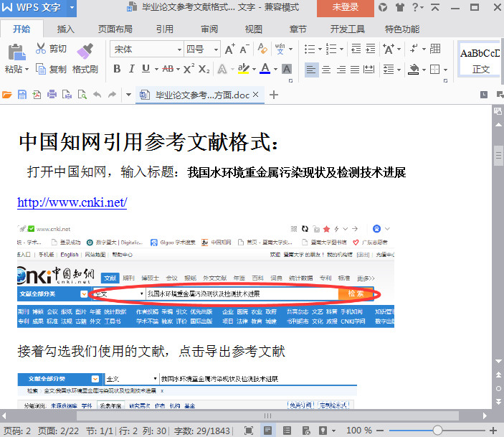Click the Paste clipboard icon
The image size is (504, 437).
click(x=16, y=52)
